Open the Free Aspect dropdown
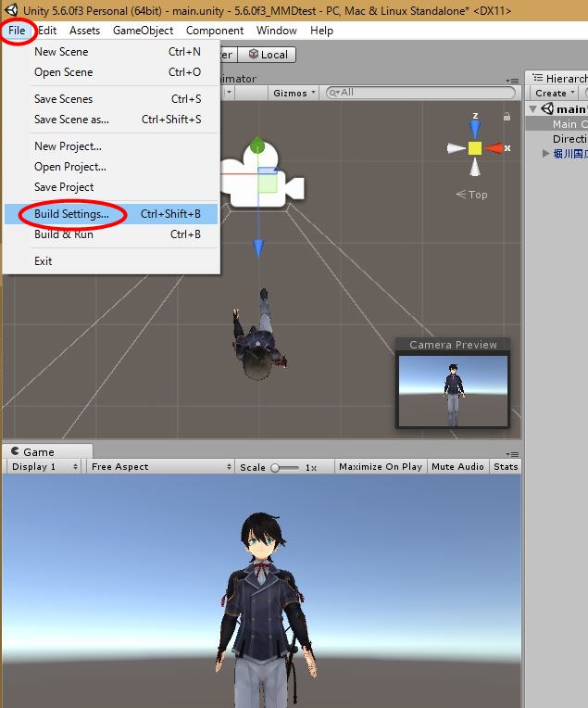This screenshot has height=708, width=588. [160, 467]
